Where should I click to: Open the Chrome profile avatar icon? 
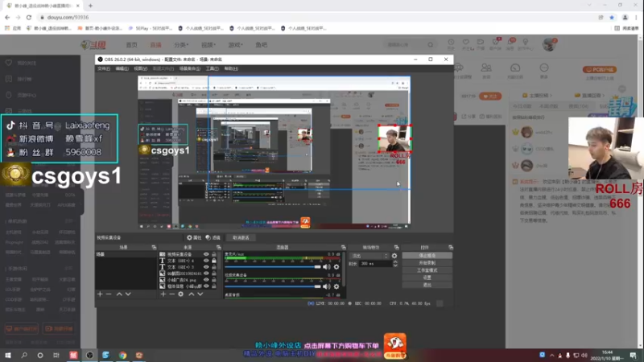tap(625, 17)
